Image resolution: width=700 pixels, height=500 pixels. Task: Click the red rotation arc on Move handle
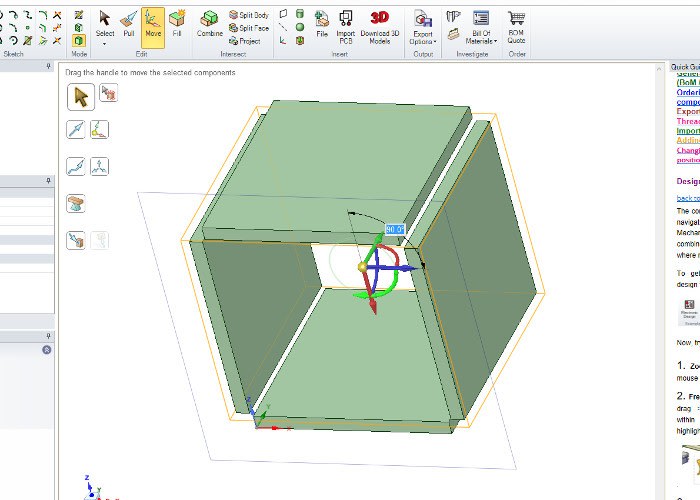tap(394, 254)
